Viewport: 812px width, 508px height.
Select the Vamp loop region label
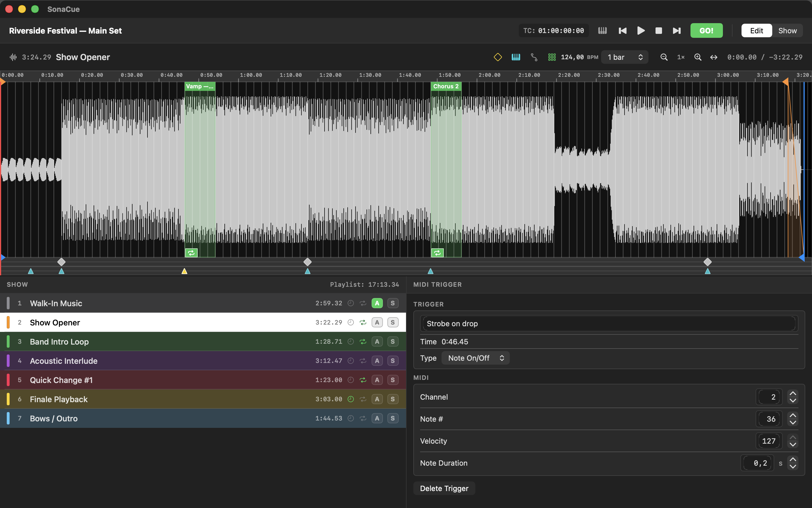[x=200, y=86]
